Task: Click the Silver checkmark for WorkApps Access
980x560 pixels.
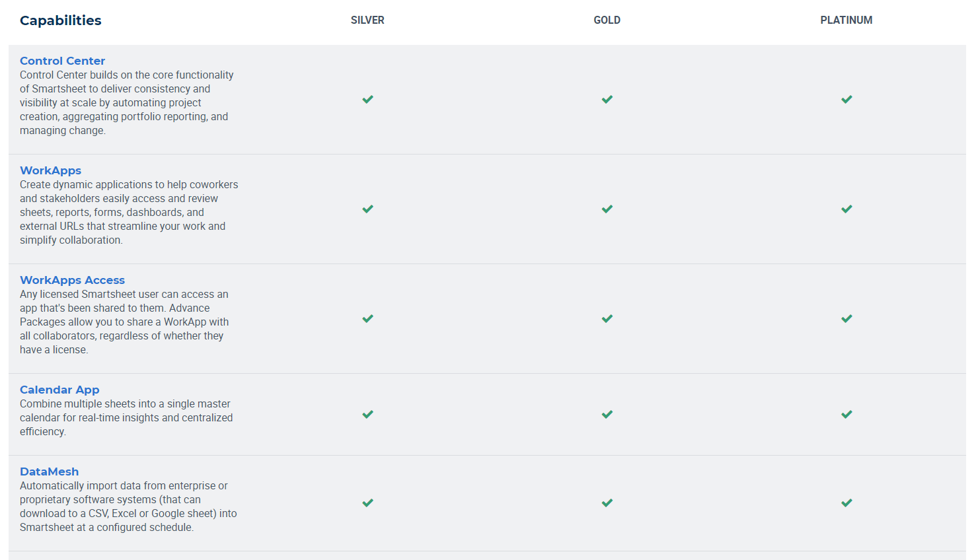Action: pos(367,318)
